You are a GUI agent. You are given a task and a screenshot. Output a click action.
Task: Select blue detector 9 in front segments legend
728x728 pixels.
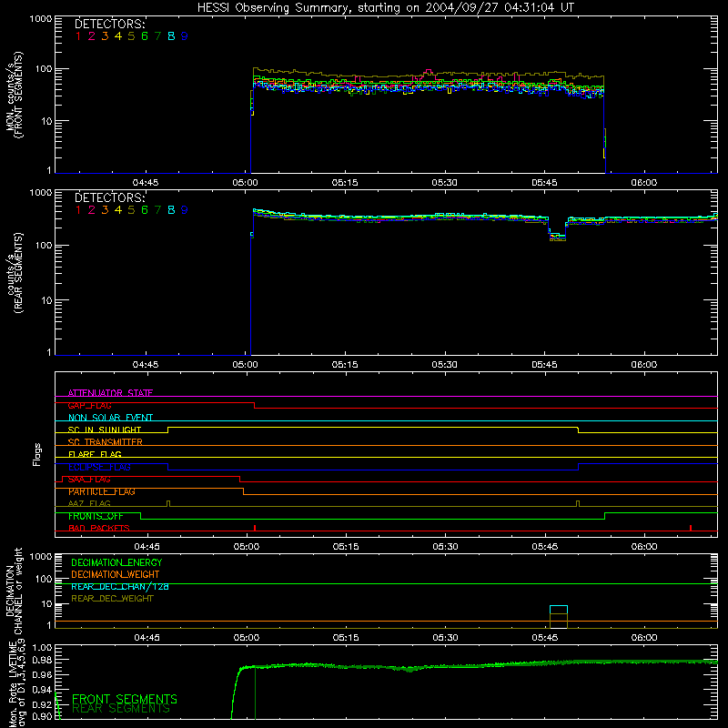tap(185, 36)
